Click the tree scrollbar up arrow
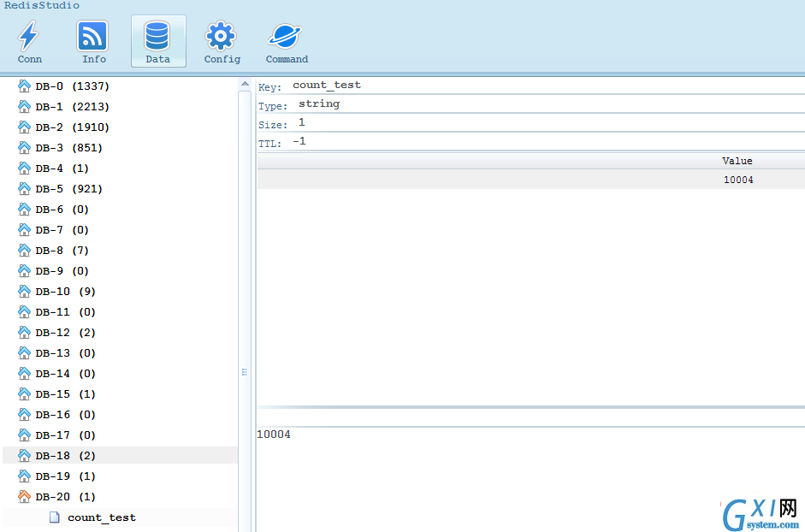This screenshot has width=805, height=532. click(245, 84)
